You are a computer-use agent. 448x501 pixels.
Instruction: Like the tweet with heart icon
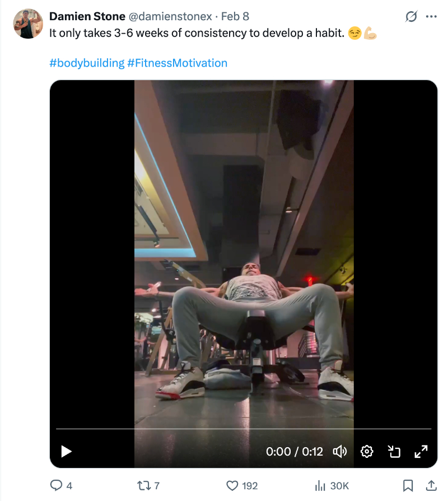click(232, 486)
